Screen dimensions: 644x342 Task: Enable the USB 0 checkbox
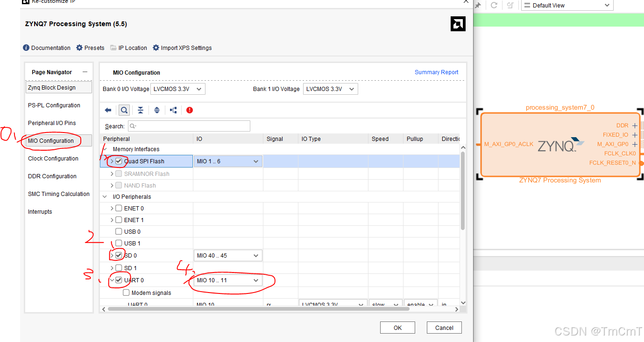(x=119, y=231)
